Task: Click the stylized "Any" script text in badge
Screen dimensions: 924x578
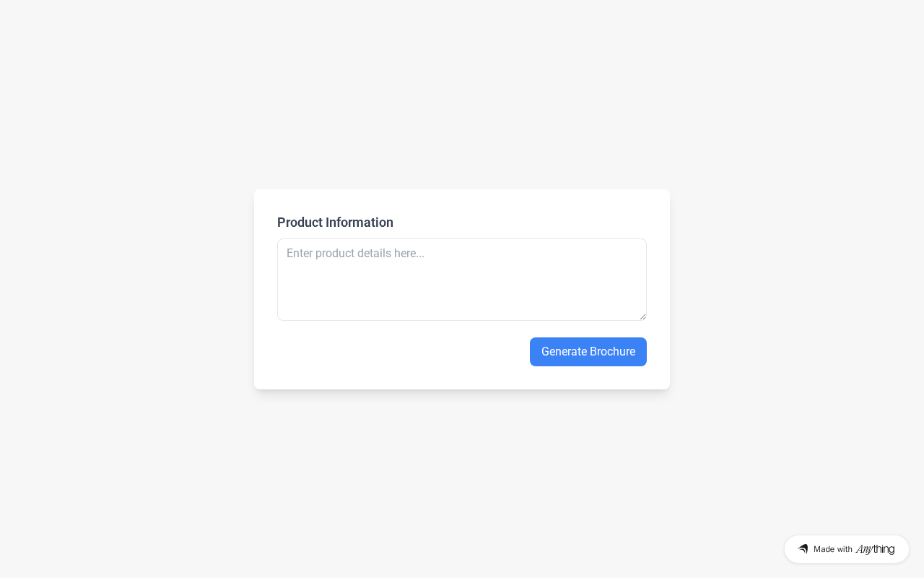Action: click(x=864, y=550)
